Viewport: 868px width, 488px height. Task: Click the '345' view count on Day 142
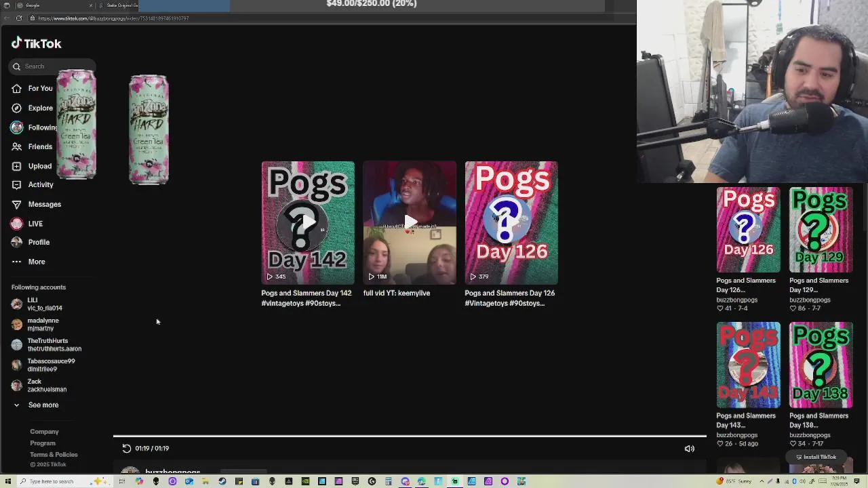280,277
